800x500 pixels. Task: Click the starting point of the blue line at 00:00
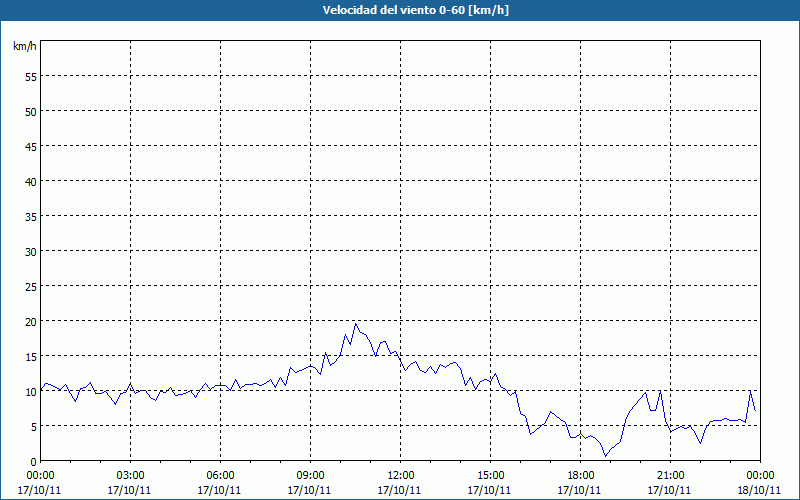[x=41, y=387]
